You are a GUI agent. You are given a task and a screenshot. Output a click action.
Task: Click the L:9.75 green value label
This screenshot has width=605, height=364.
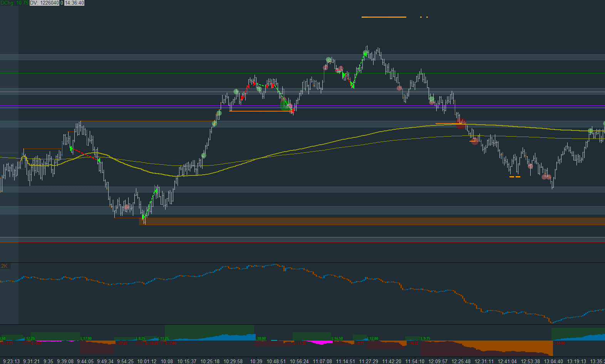click(426, 339)
